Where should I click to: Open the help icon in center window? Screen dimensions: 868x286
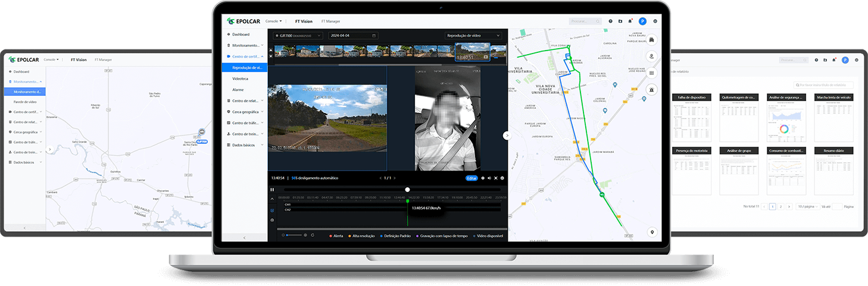pos(610,21)
